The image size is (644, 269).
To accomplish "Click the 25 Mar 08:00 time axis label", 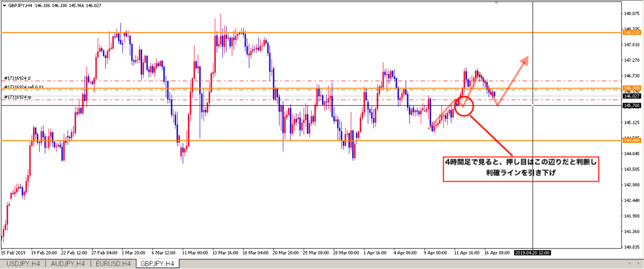I will coord(315,252).
